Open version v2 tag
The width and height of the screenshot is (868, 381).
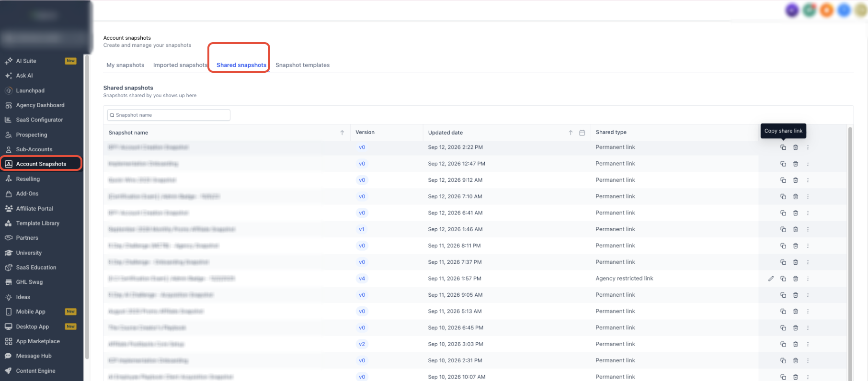[x=362, y=344]
